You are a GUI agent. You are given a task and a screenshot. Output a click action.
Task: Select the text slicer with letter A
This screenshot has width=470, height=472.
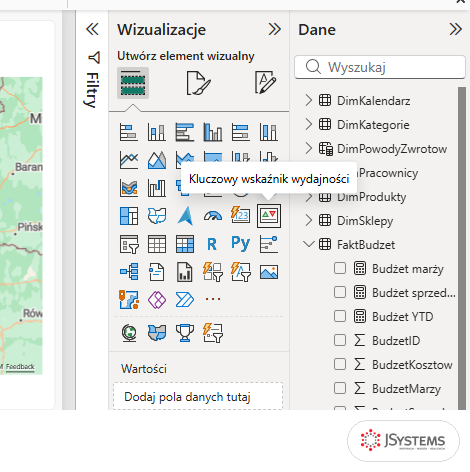click(x=241, y=272)
